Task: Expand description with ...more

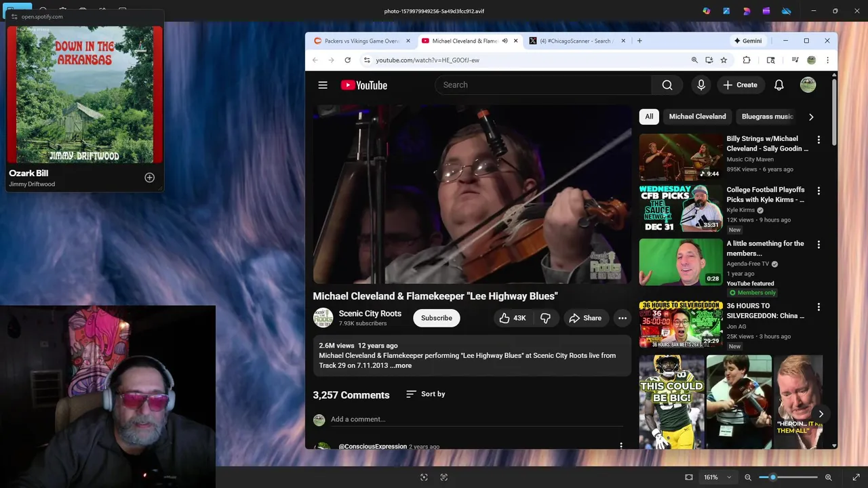Action: (x=401, y=365)
